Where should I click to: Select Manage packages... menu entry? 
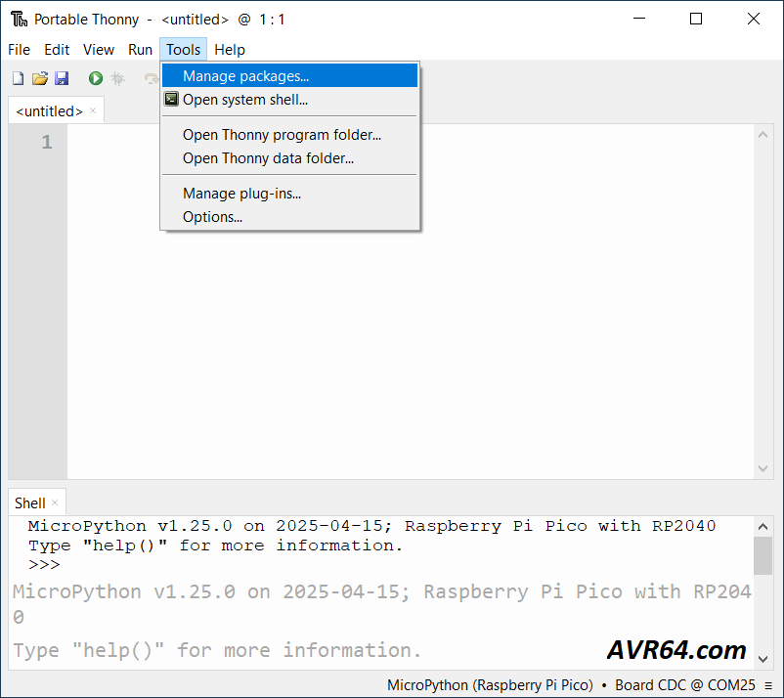(x=289, y=75)
